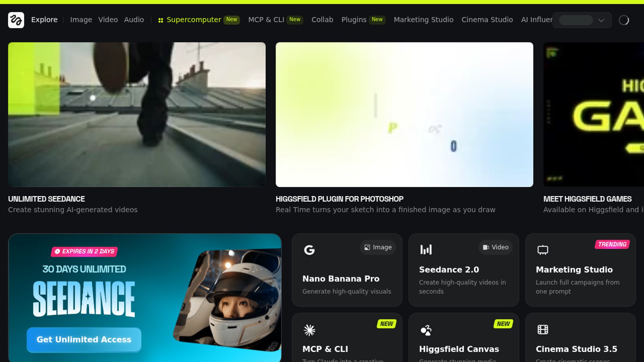The height and width of the screenshot is (362, 644).
Task: Open the Seedance 2.0 title
Action: [449, 270]
